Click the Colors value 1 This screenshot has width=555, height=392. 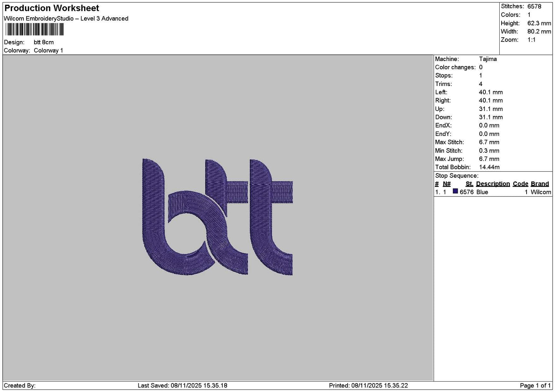click(529, 15)
